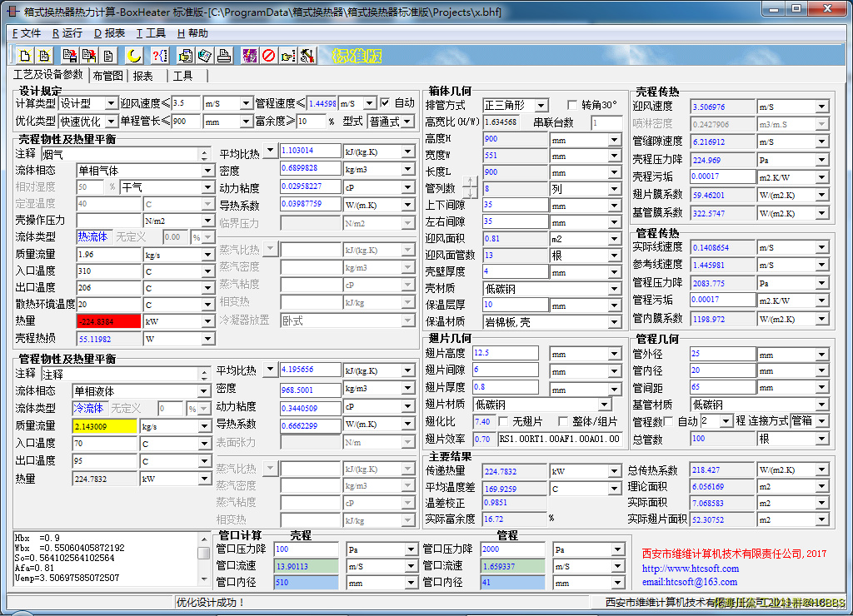This screenshot has height=616, width=853.
Task: Switch to the 布管图 tab
Action: click(107, 76)
